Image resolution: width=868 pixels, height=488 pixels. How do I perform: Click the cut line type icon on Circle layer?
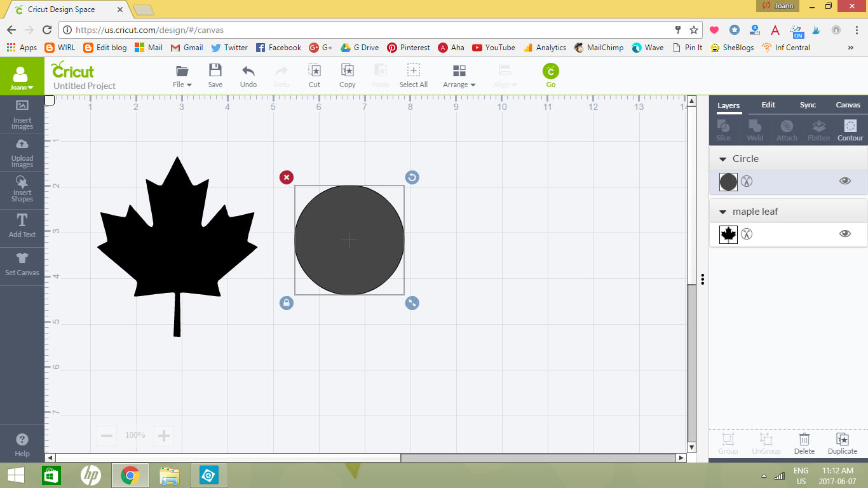coord(747,182)
